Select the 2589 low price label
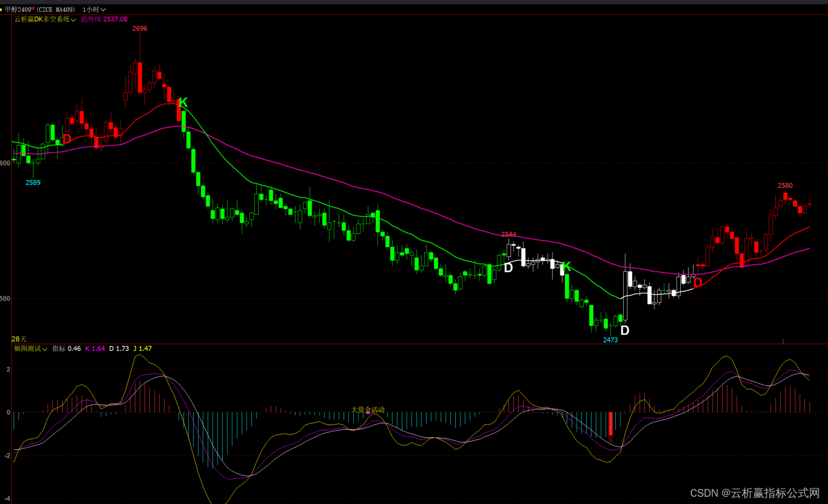This screenshot has height=504, width=828. [x=33, y=182]
